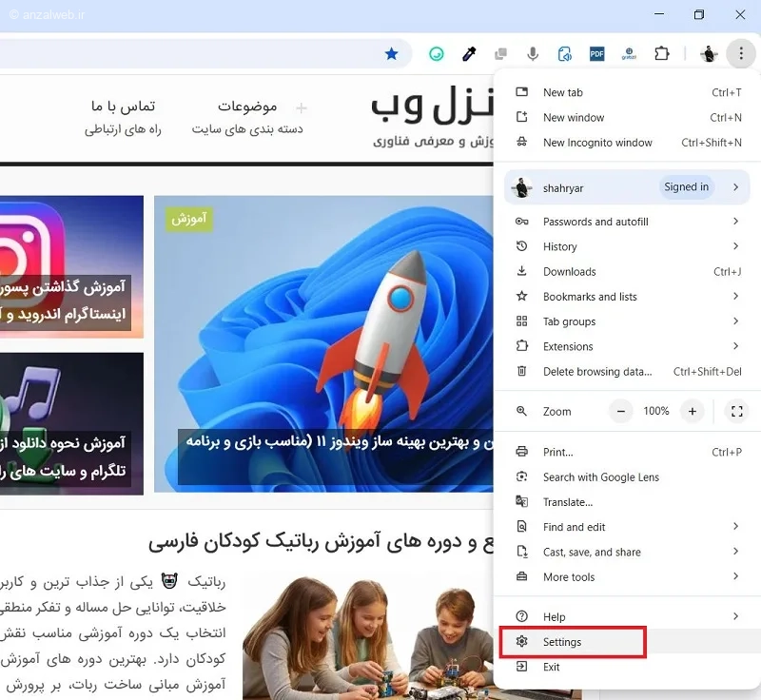Click the Bookmarks star outline icon
The image size is (761, 700).
point(521,296)
